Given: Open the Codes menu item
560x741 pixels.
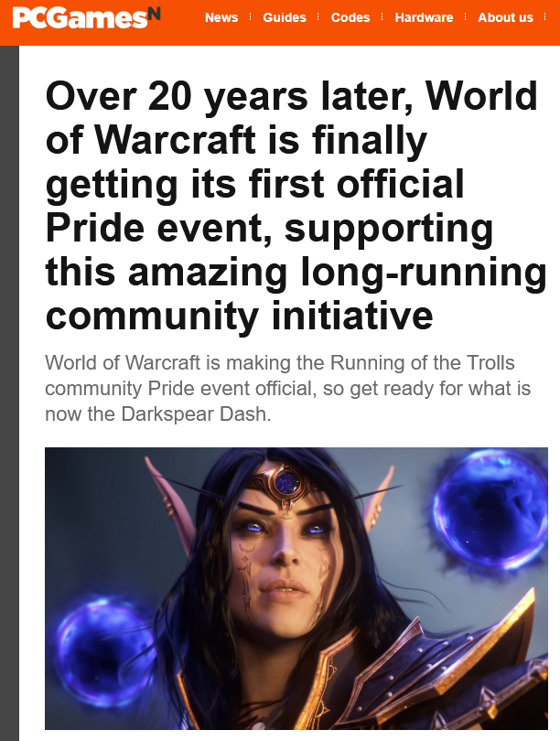Looking at the screenshot, I should click(350, 17).
